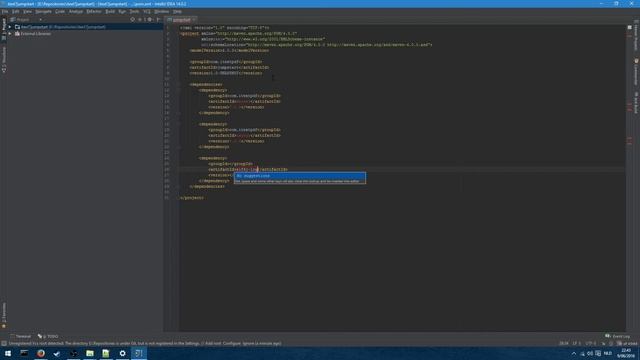Screen dimensions: 640x360
Task: Toggle the Structure tool window side tab
Action: click(x=4, y=59)
